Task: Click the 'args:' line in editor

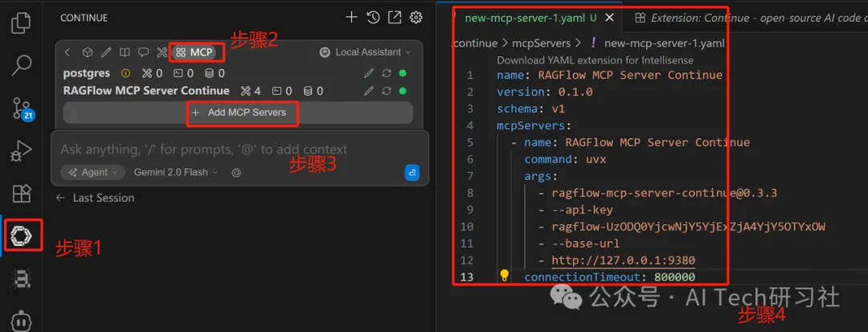Action: point(541,176)
